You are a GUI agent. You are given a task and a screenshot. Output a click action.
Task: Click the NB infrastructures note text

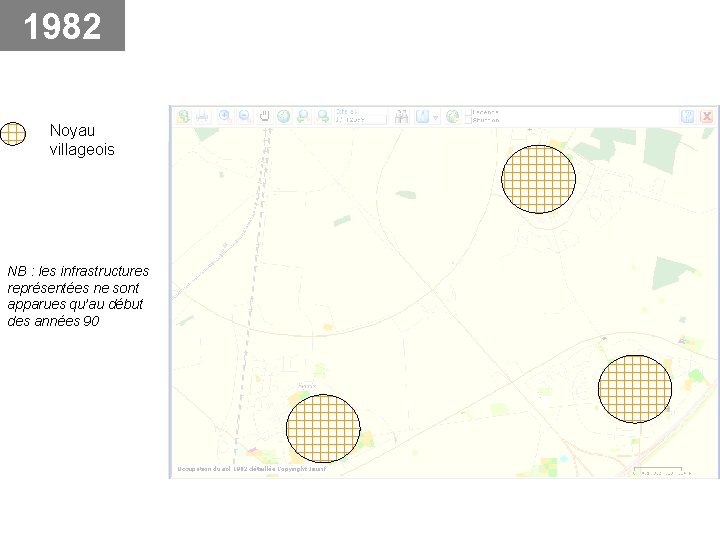78,296
